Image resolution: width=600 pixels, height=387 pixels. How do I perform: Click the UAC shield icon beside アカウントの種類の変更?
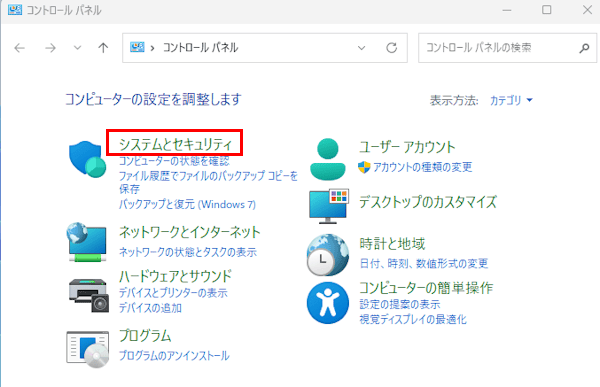pos(364,167)
